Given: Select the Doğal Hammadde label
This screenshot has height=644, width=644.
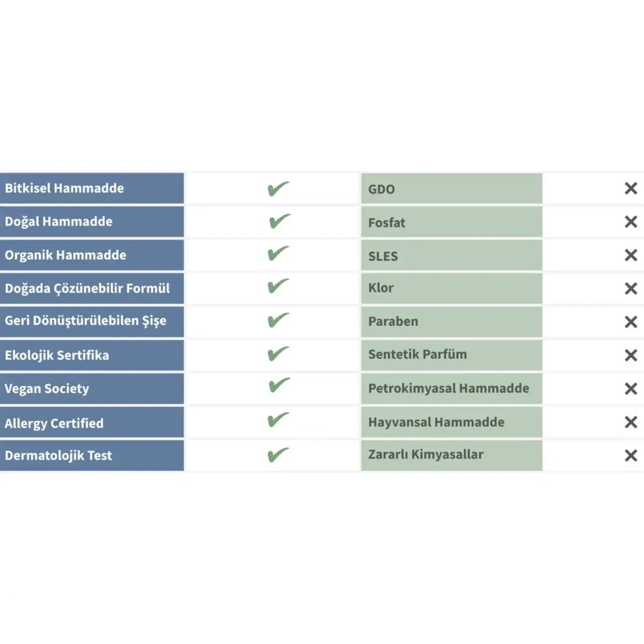Looking at the screenshot, I should click(59, 222).
